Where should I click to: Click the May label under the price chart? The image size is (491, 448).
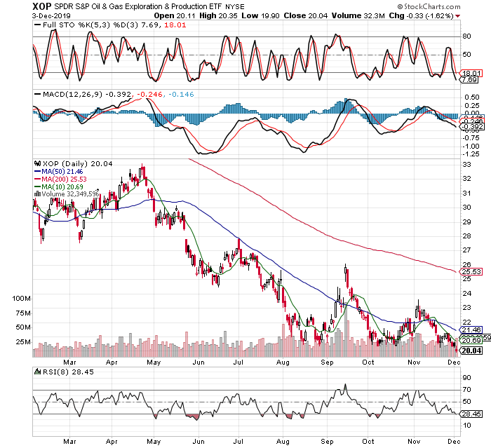pyautogui.click(x=154, y=362)
